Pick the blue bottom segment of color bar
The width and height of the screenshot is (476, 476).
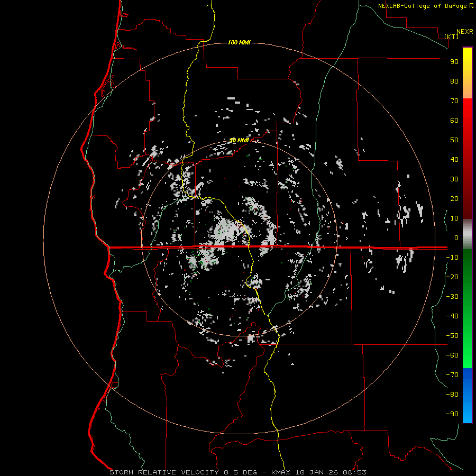[467, 396]
